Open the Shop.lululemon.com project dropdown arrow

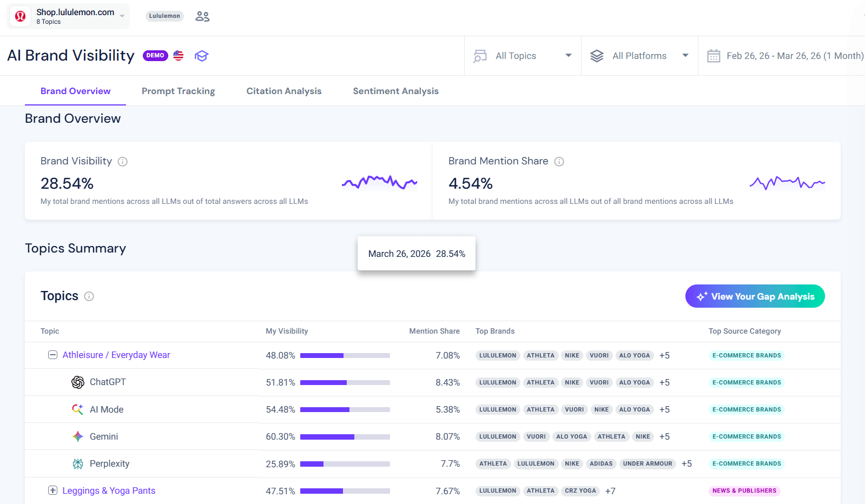click(x=122, y=16)
